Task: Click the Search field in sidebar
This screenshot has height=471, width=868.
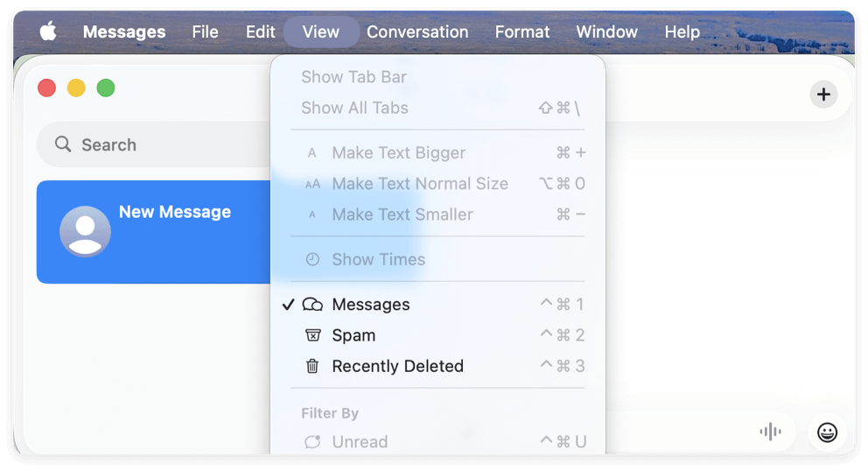Action: [153, 144]
